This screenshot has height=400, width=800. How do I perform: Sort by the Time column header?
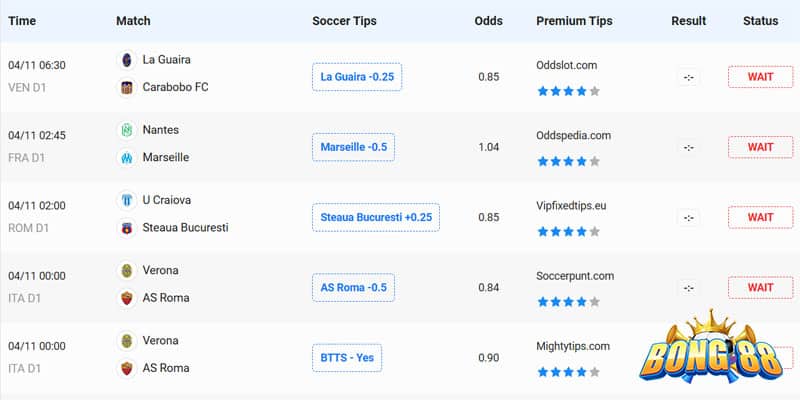[x=22, y=21]
